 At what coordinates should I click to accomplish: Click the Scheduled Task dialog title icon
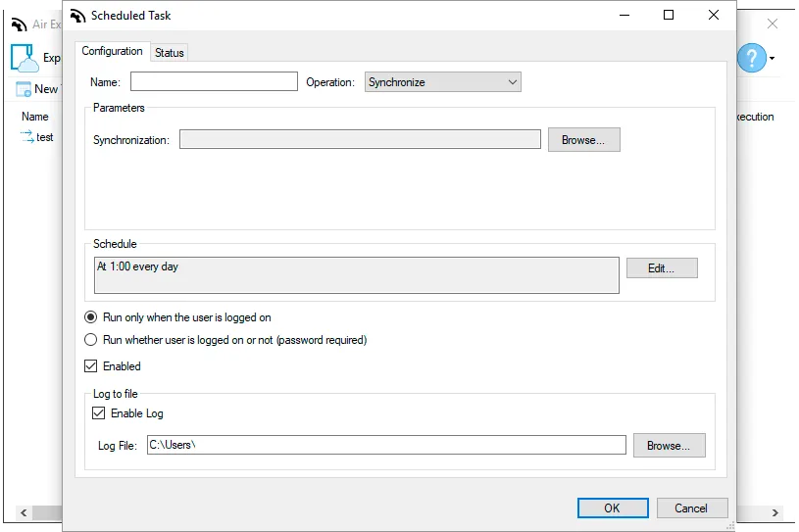pyautogui.click(x=77, y=17)
